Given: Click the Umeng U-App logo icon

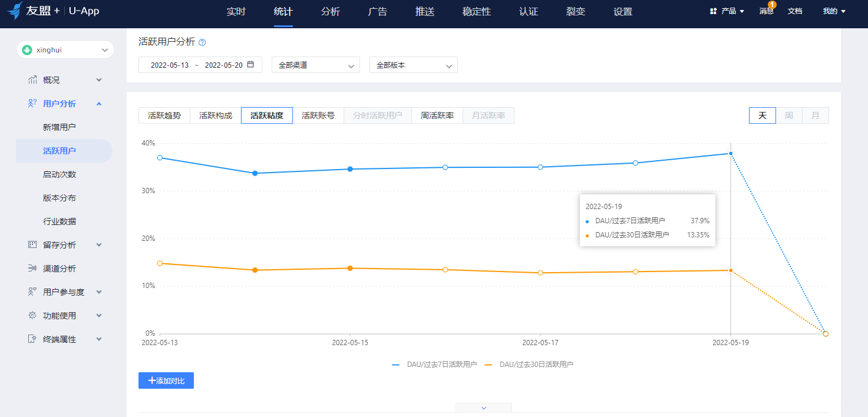Looking at the screenshot, I should 15,11.
